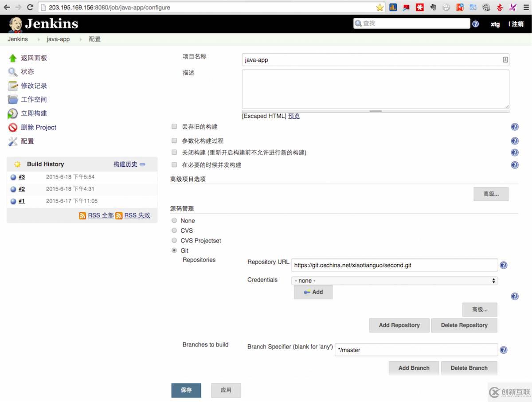Viewport: 532px width, 402px height.
Task: Expand 高级 options under Git repository
Action: (480, 309)
